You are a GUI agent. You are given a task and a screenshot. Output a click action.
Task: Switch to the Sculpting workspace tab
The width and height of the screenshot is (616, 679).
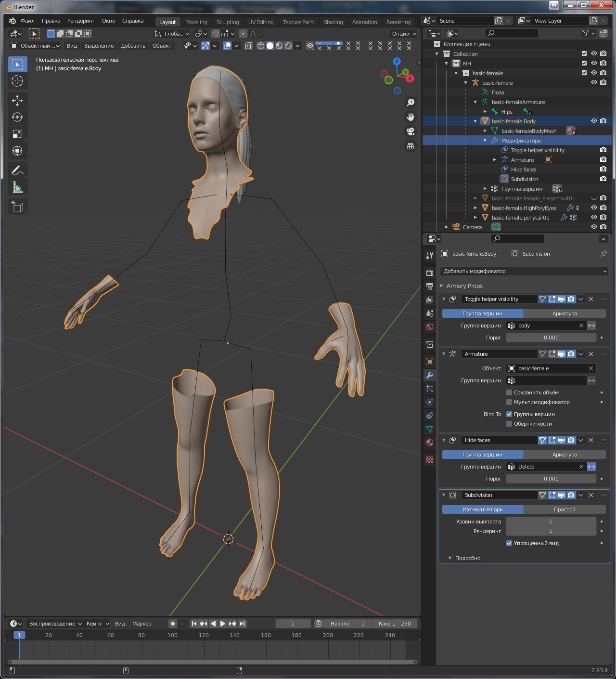[x=228, y=22]
